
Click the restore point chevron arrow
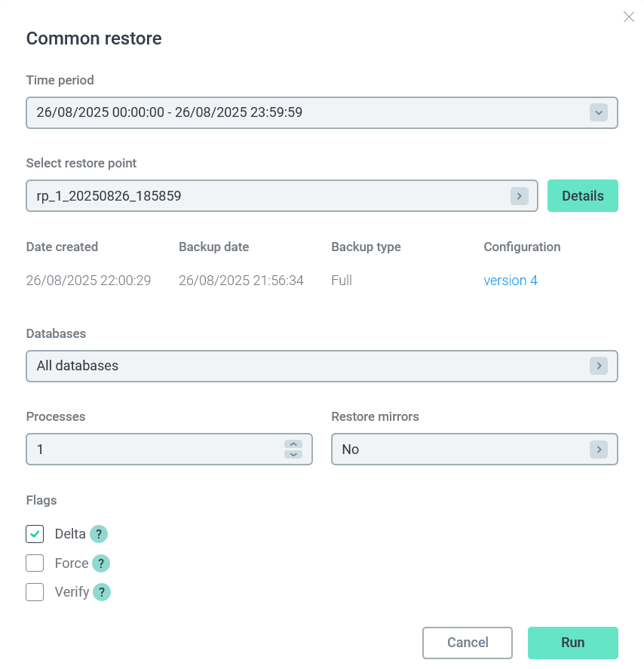click(520, 196)
